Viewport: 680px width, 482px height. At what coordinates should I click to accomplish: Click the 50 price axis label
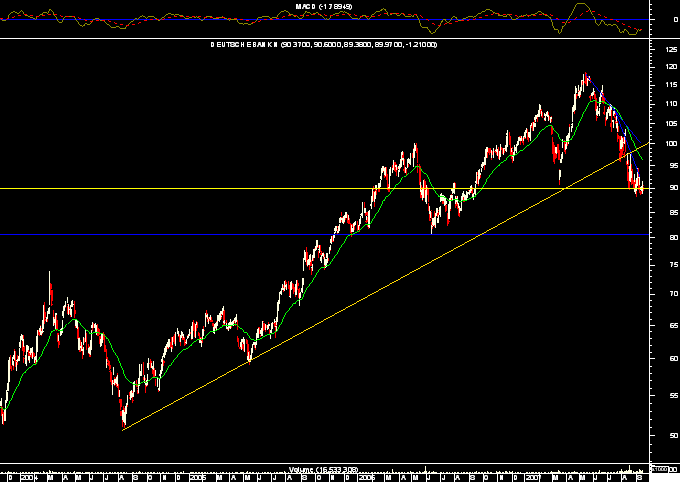click(x=673, y=435)
